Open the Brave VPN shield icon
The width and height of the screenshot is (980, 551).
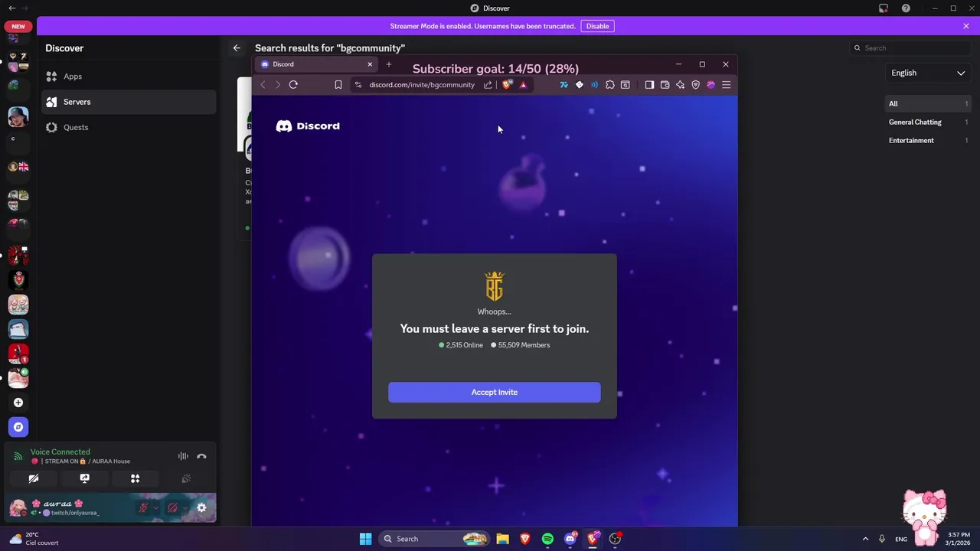click(695, 85)
